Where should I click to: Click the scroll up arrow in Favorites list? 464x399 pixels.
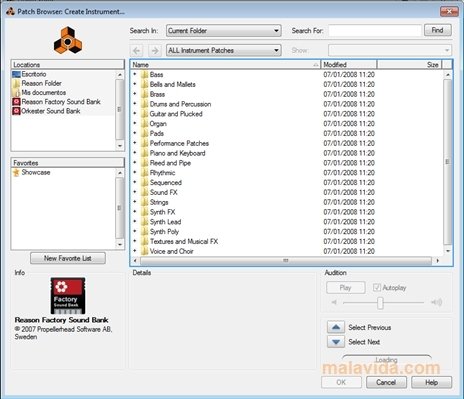(120, 172)
